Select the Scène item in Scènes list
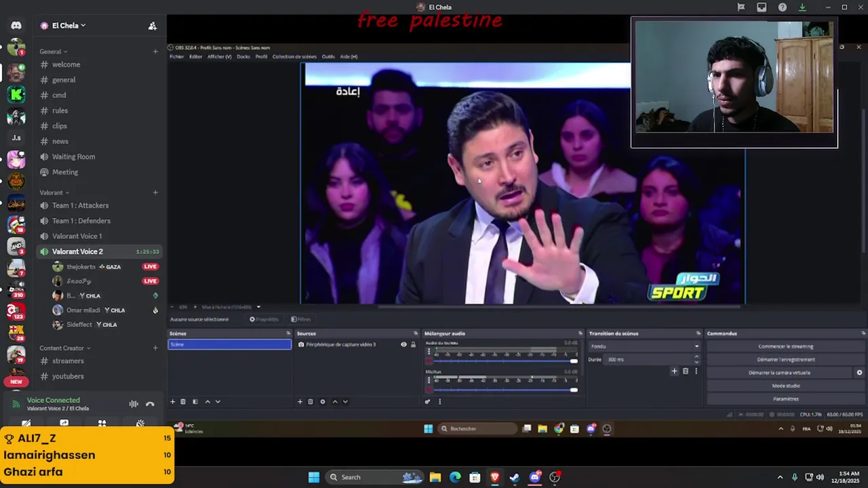This screenshot has height=488, width=868. point(229,344)
